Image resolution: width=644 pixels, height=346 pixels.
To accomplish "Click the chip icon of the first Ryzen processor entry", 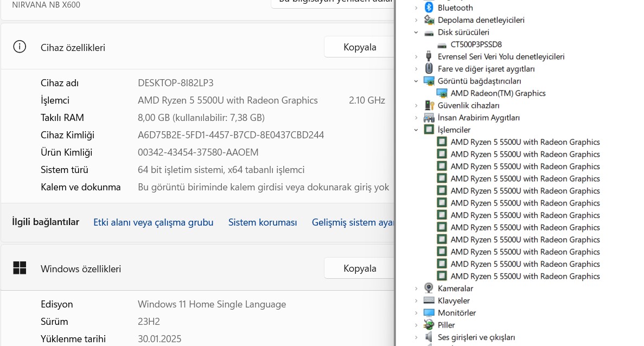I will (442, 142).
